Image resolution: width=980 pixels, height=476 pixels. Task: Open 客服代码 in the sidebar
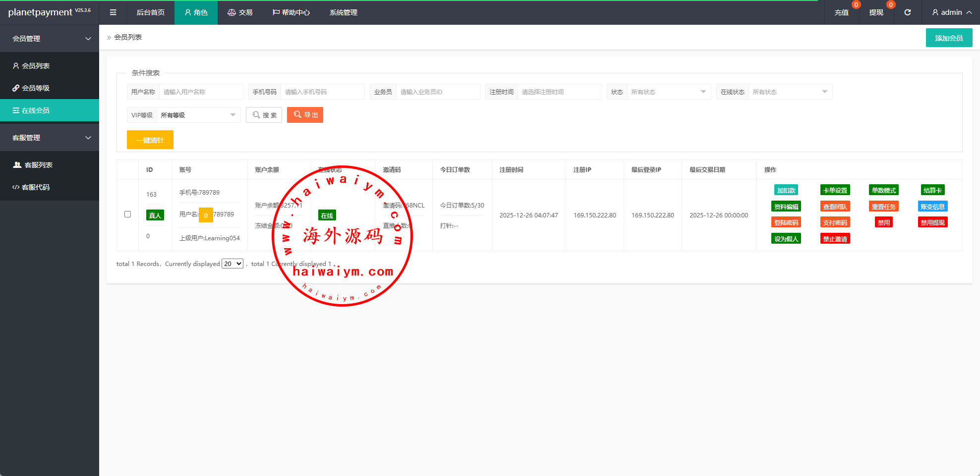[36, 187]
